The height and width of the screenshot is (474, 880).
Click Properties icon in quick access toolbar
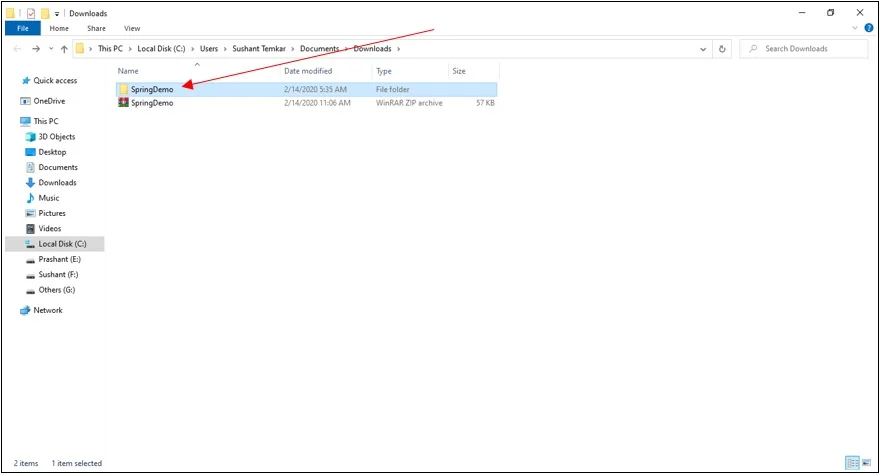(31, 13)
